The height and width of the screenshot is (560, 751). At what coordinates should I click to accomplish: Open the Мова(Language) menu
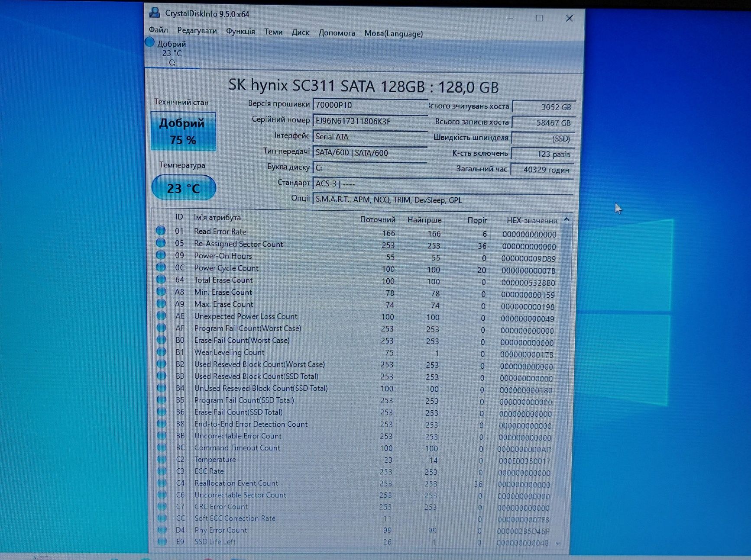[393, 33]
